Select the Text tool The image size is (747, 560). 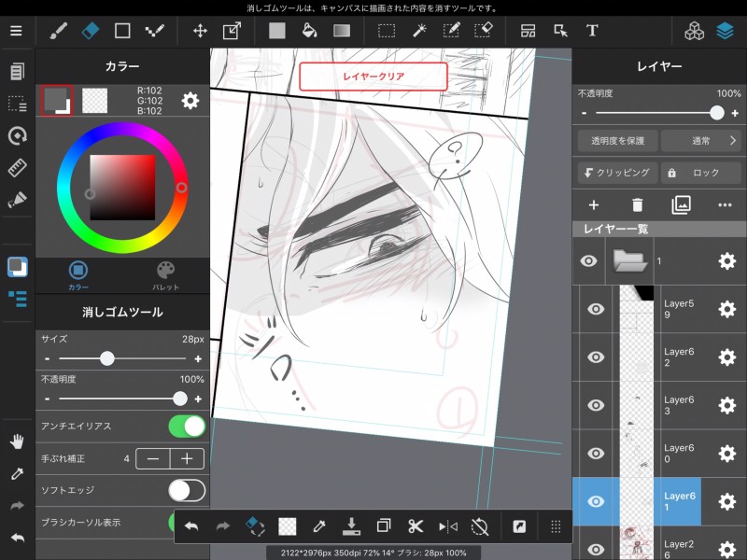pos(592,31)
